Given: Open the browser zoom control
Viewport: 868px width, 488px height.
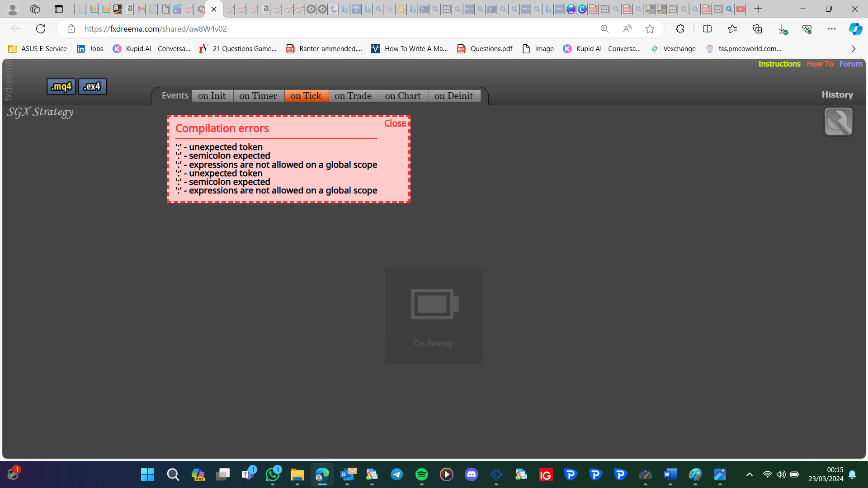Looking at the screenshot, I should point(604,29).
